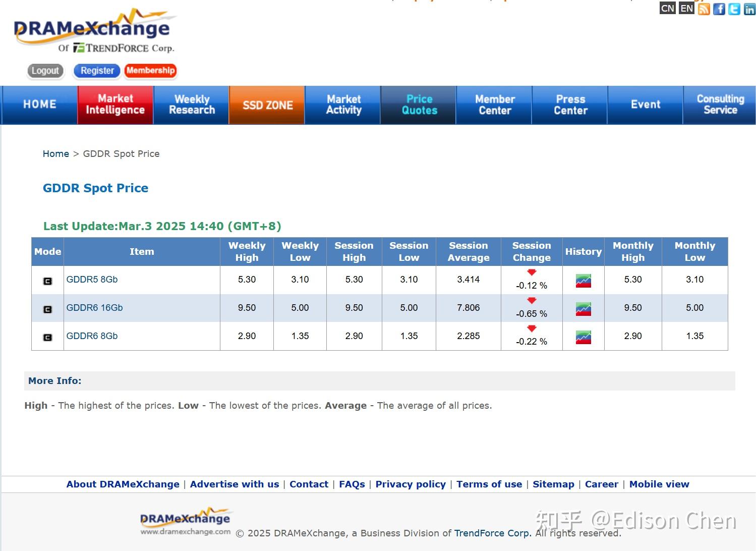This screenshot has width=756, height=551.
Task: Switch to Mobile view link
Action: coord(659,484)
